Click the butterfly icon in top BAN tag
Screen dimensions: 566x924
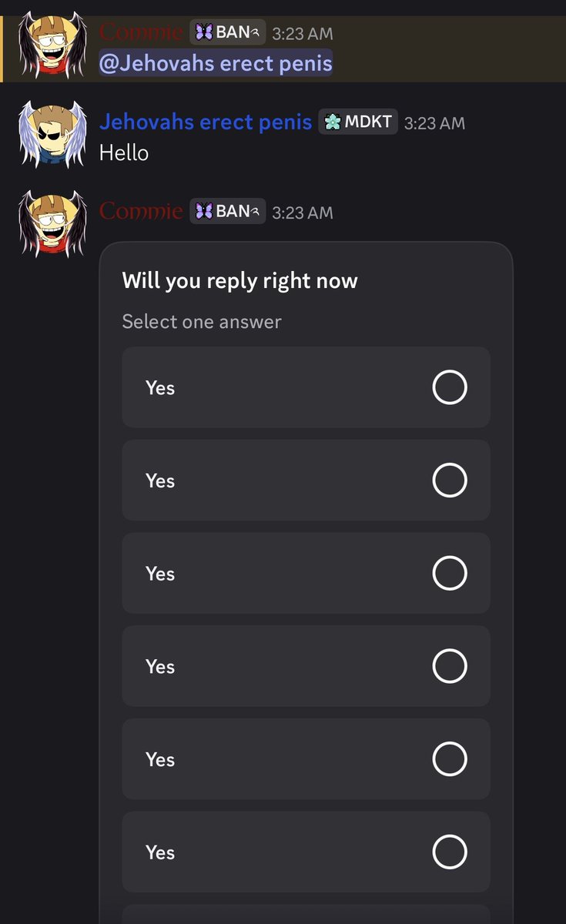(204, 33)
